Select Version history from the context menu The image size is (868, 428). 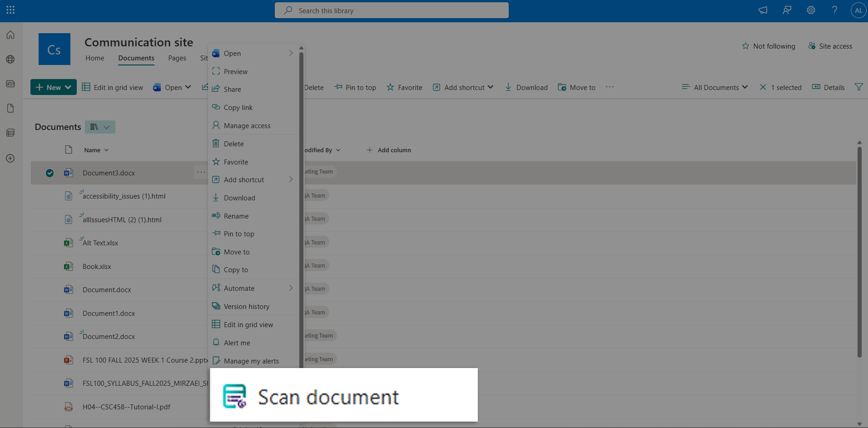(x=246, y=306)
